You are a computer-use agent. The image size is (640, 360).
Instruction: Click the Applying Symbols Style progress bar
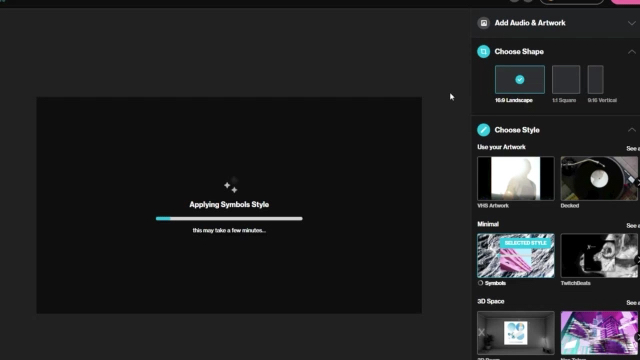229,219
